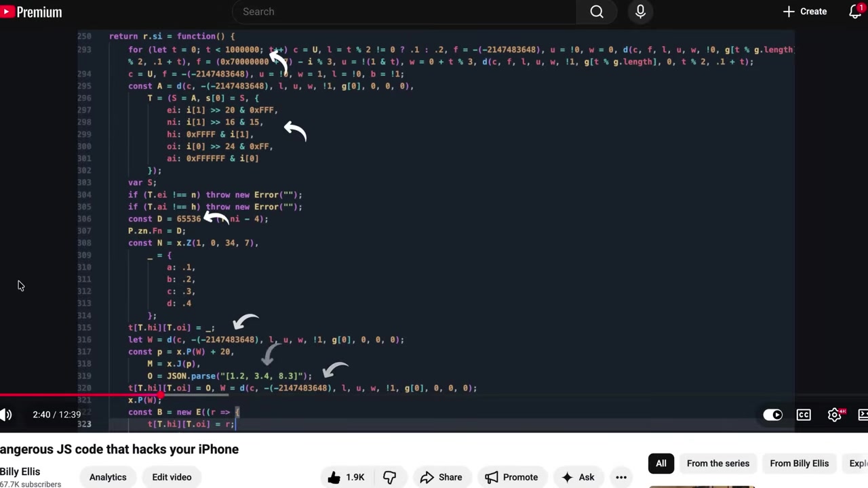The image size is (868, 488).
Task: Click the 2:40 / 12:39 time display
Action: pos(57,415)
